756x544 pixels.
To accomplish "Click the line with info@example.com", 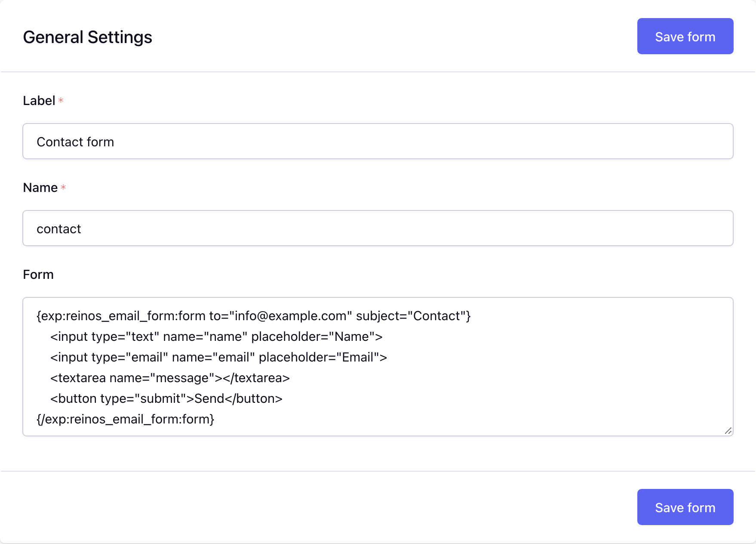I will pyautogui.click(x=254, y=316).
